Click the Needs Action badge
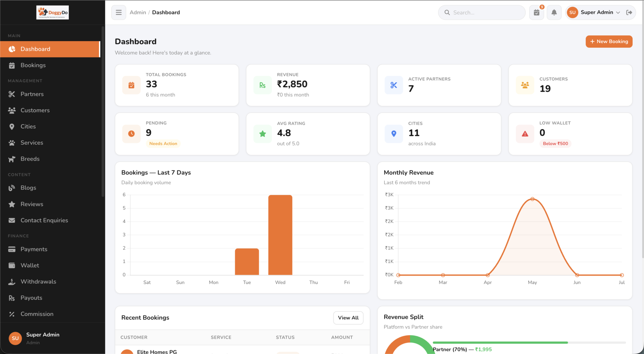The height and width of the screenshot is (354, 644). tap(163, 144)
